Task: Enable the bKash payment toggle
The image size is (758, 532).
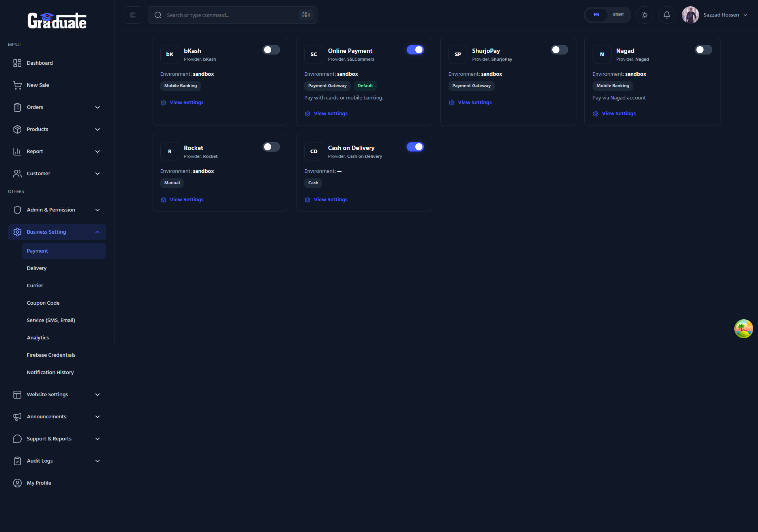Action: point(271,50)
